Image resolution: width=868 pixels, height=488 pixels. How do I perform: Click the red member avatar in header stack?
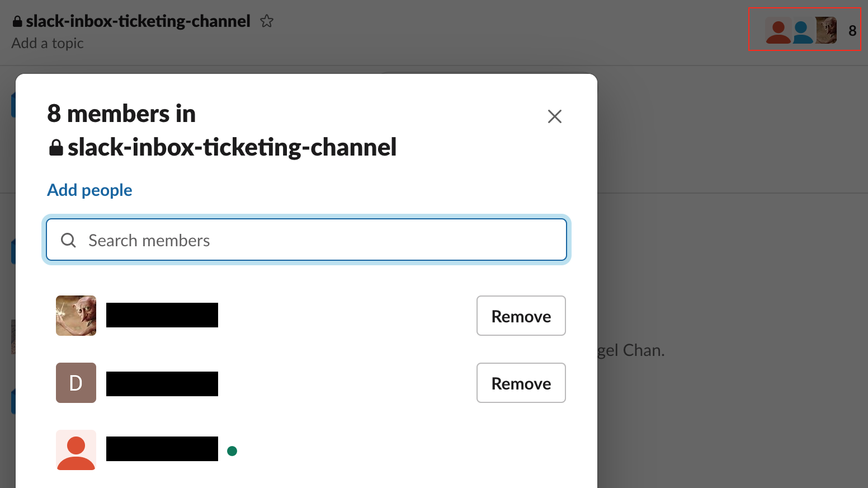[778, 31]
